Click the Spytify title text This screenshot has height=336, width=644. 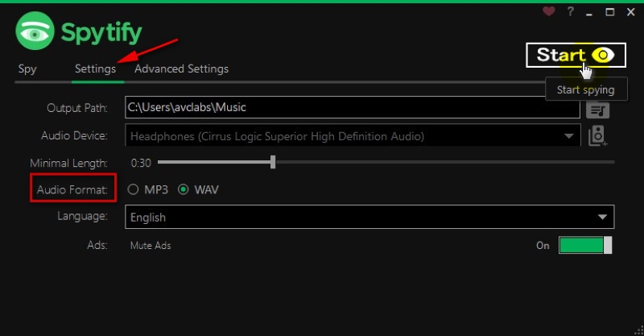click(101, 33)
